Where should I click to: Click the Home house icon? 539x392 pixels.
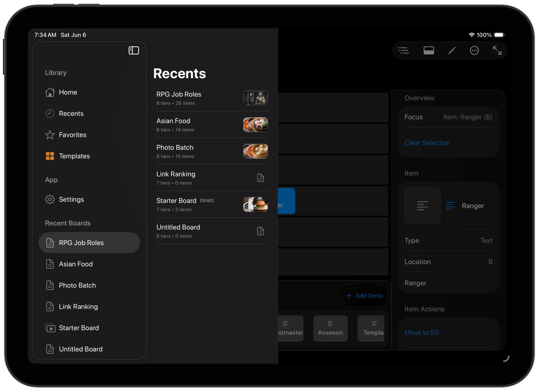50,92
